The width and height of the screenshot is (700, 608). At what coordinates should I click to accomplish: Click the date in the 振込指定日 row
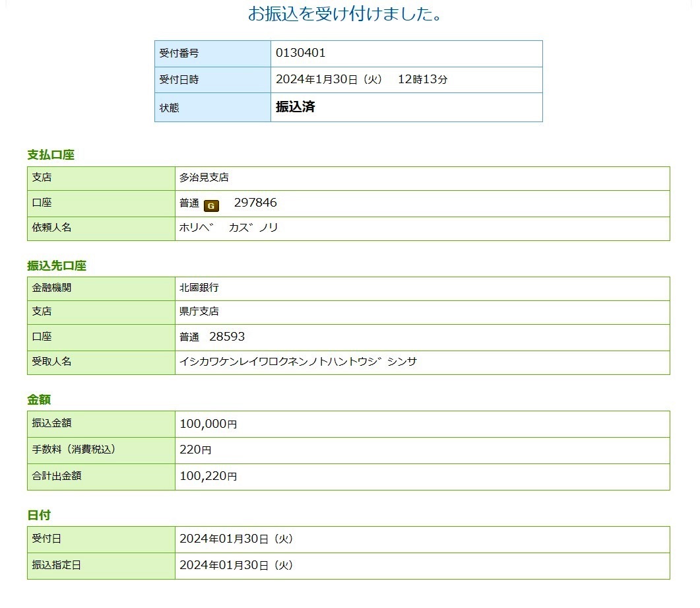click(x=236, y=566)
